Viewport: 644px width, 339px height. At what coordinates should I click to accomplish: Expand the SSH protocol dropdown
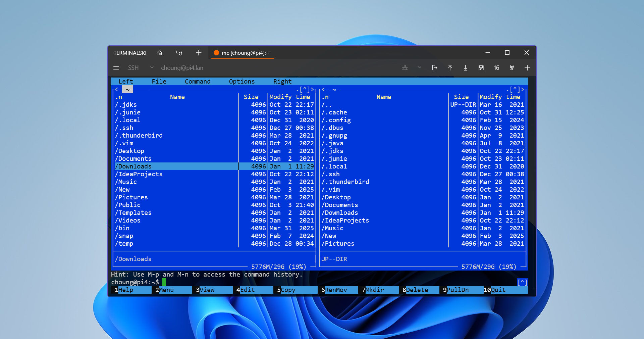tap(152, 67)
